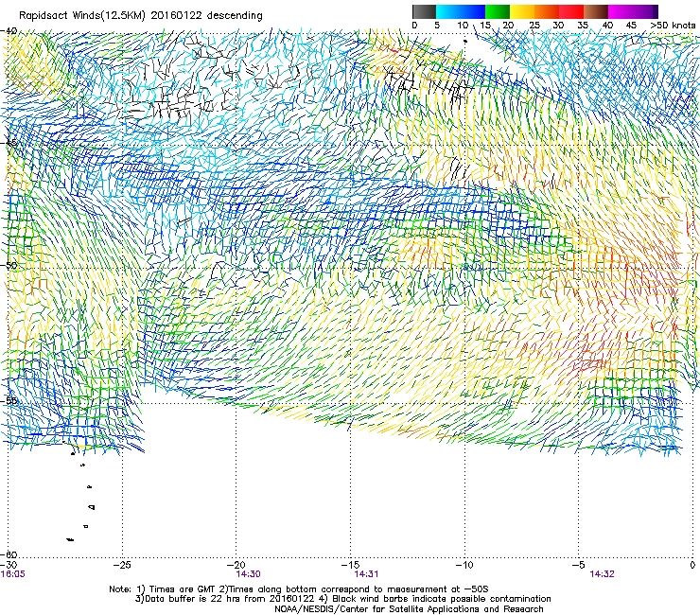Click the red 30-35 knots color segment

[571, 11]
